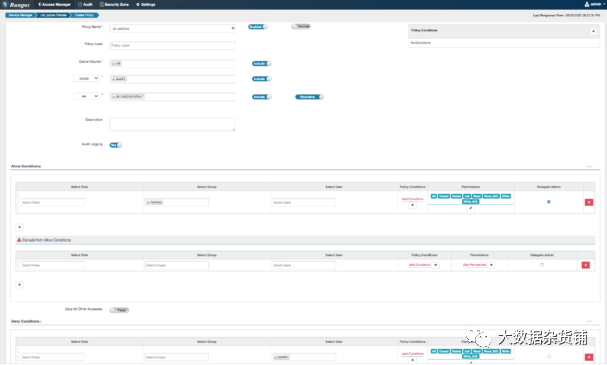This screenshot has width=607, height=365.
Task: Click Add Conditions link in Deny Conditions
Action: coord(412,353)
